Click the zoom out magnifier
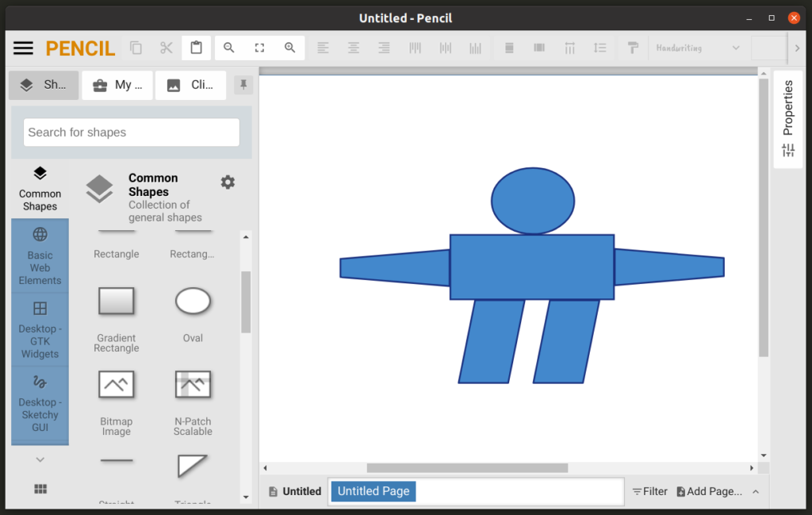The image size is (812, 515). (x=229, y=48)
